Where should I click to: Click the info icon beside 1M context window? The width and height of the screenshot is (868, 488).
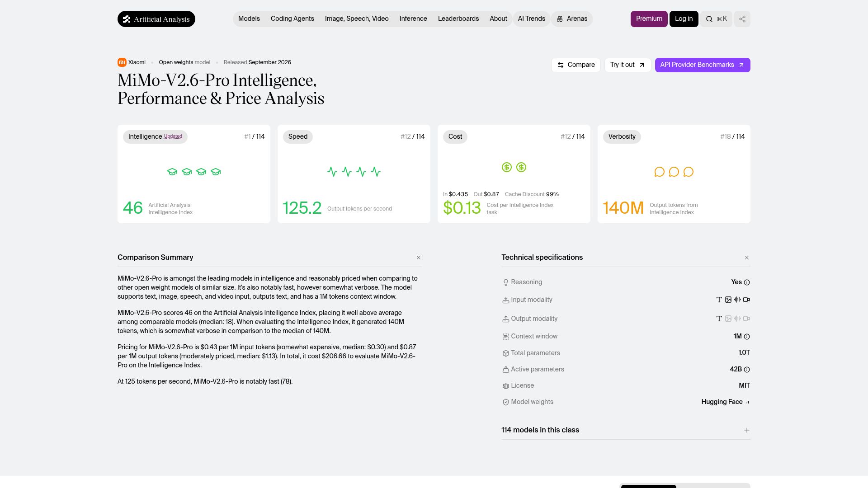pyautogui.click(x=747, y=337)
